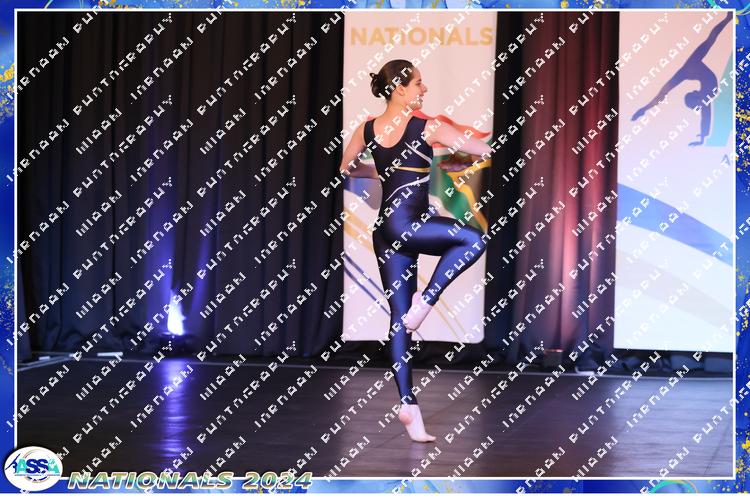Click the black curtain on the left
Image resolution: width=750 pixels, height=500 pixels.
point(100,180)
